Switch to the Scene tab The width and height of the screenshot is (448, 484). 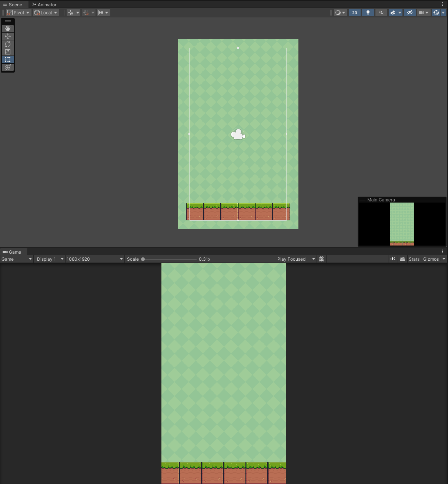(13, 4)
